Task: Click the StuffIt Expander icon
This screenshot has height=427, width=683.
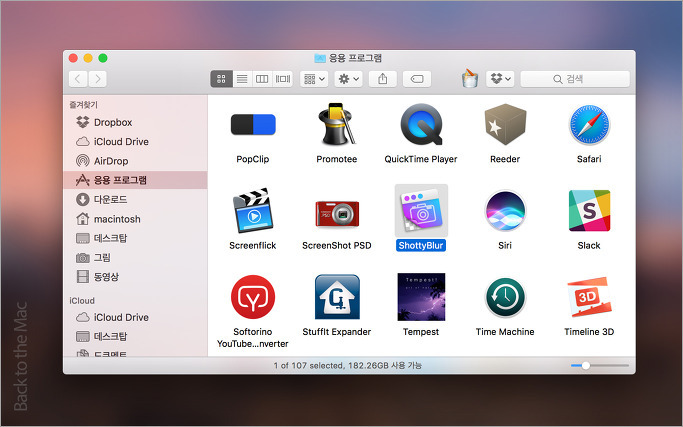Action: [x=337, y=297]
